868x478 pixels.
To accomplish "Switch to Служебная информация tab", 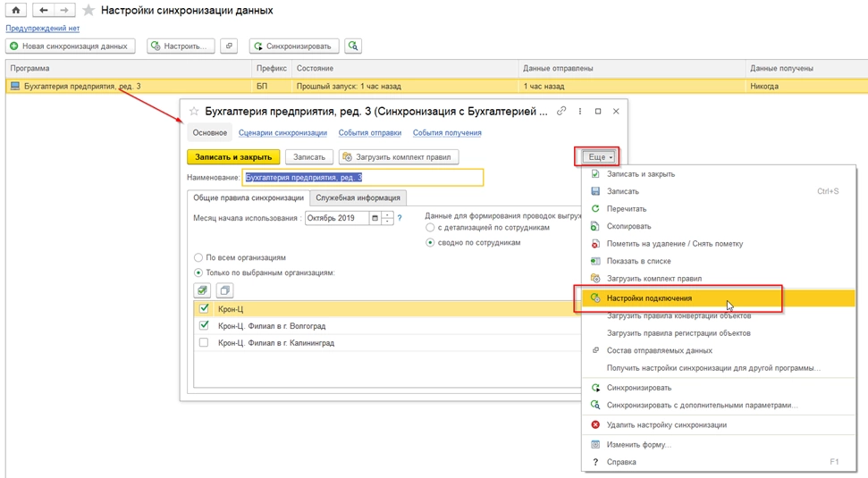I will (x=358, y=197).
